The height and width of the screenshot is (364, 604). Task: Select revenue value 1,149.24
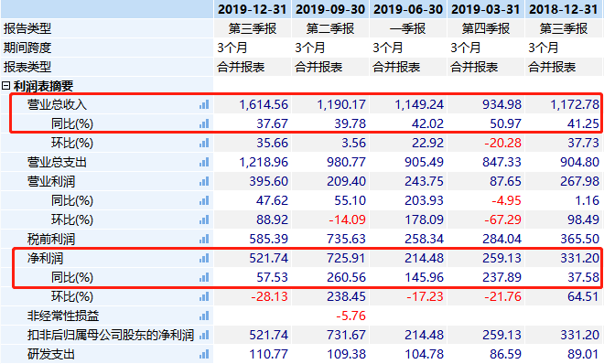(x=419, y=104)
